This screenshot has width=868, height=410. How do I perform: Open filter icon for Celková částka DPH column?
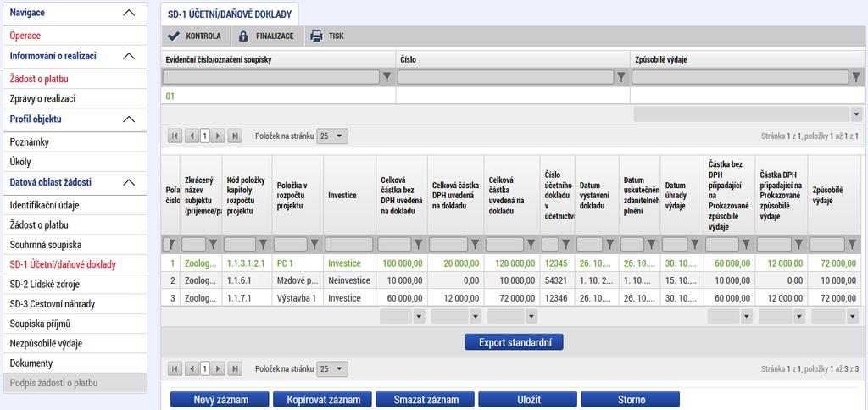475,244
